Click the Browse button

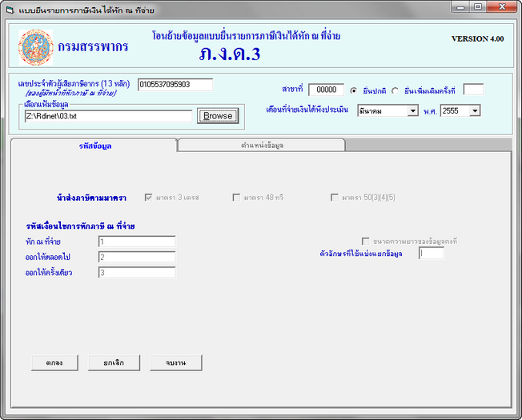click(x=217, y=116)
